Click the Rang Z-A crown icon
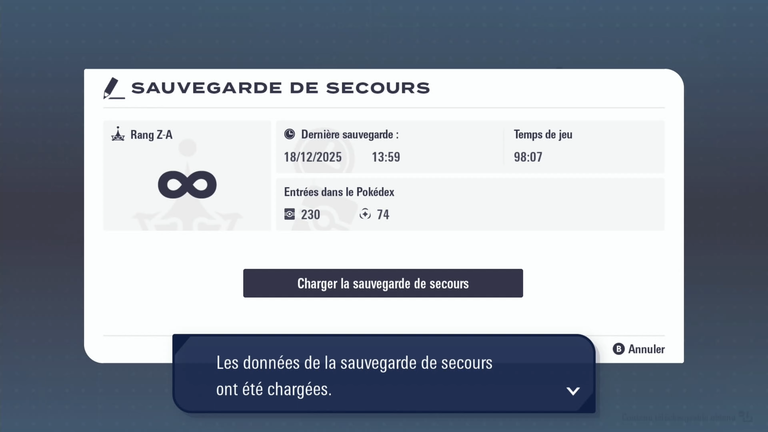 [118, 135]
